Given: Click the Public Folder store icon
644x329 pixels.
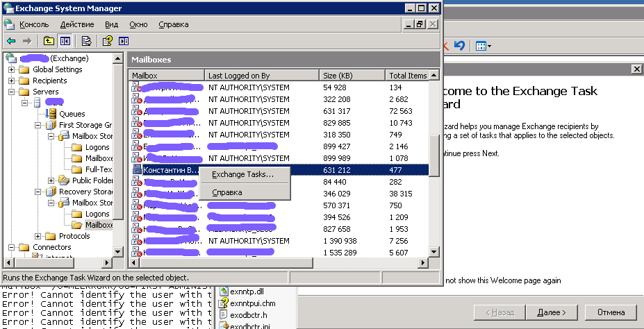Looking at the screenshot, I should pyautogui.click(x=64, y=180).
